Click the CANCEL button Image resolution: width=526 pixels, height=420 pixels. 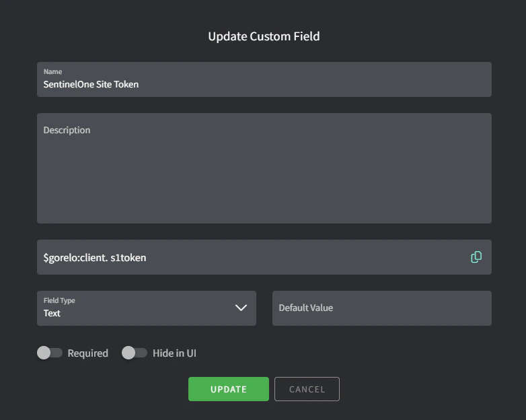[x=307, y=389]
